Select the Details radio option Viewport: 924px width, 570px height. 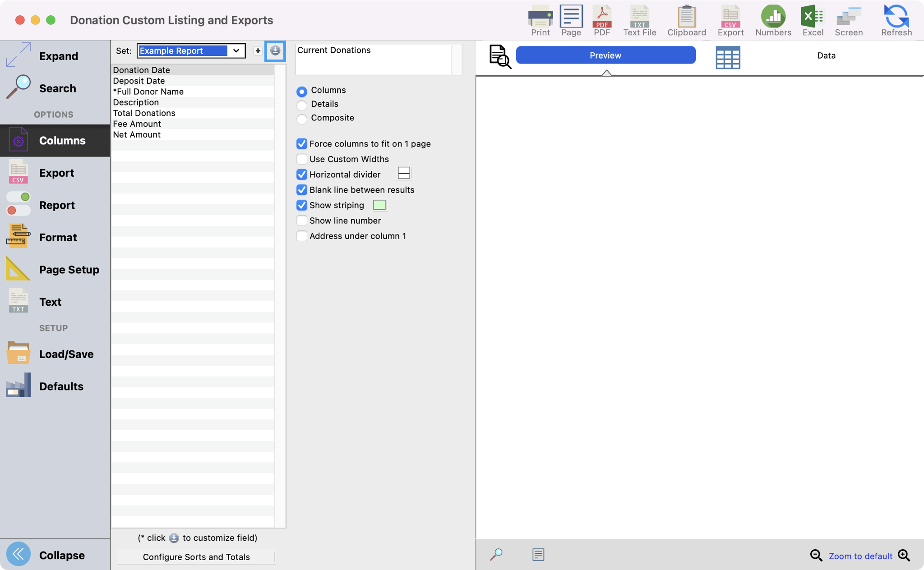[302, 105]
